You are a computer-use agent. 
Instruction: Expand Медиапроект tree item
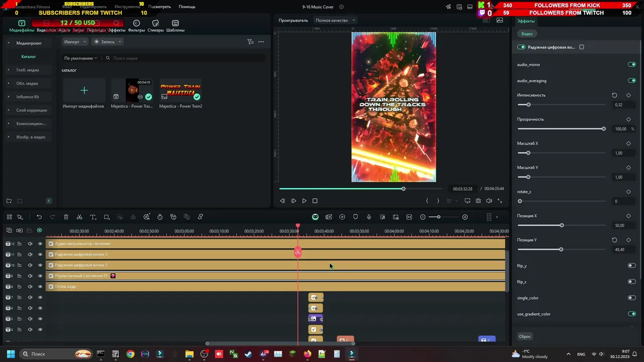pos(9,43)
